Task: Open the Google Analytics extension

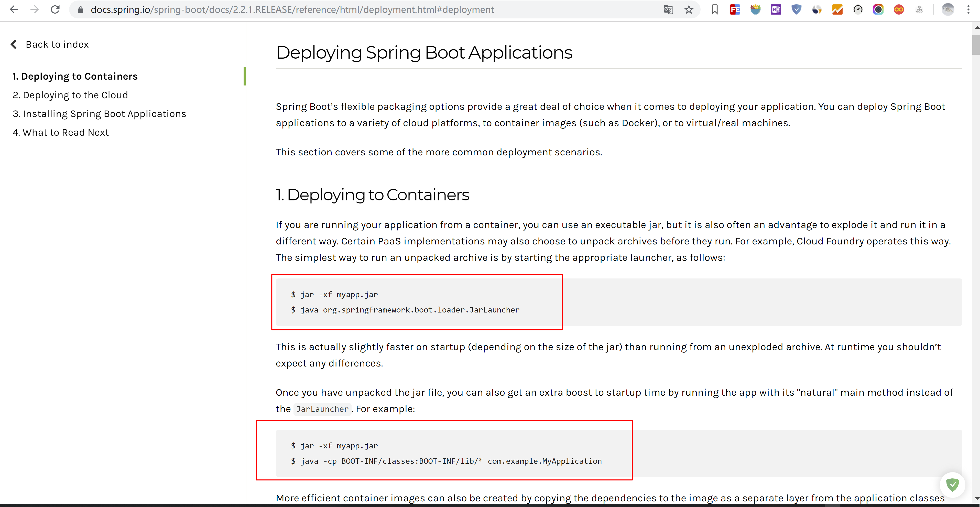Action: 837,9
